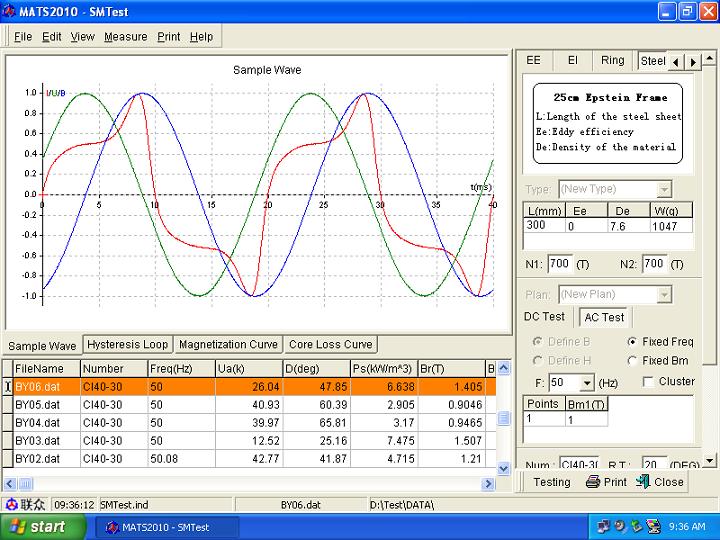Open the Type dropdown list
The image size is (720, 540).
click(664, 189)
